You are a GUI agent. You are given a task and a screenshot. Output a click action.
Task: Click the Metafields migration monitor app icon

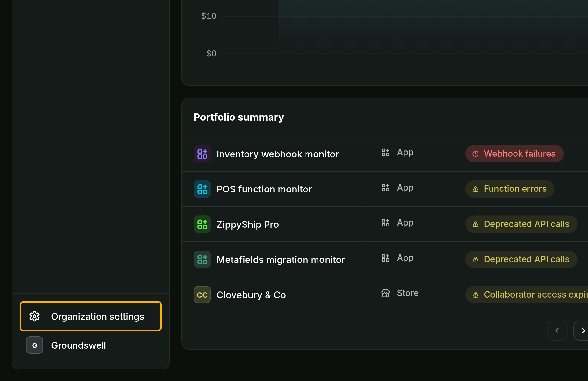tap(202, 260)
